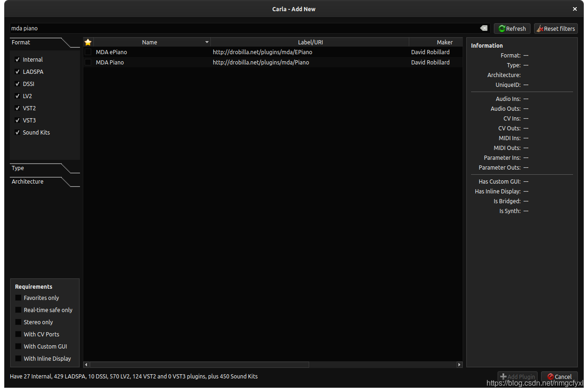Uncheck the LADSPA format checkbox
The width and height of the screenshot is (588, 392).
click(x=17, y=72)
